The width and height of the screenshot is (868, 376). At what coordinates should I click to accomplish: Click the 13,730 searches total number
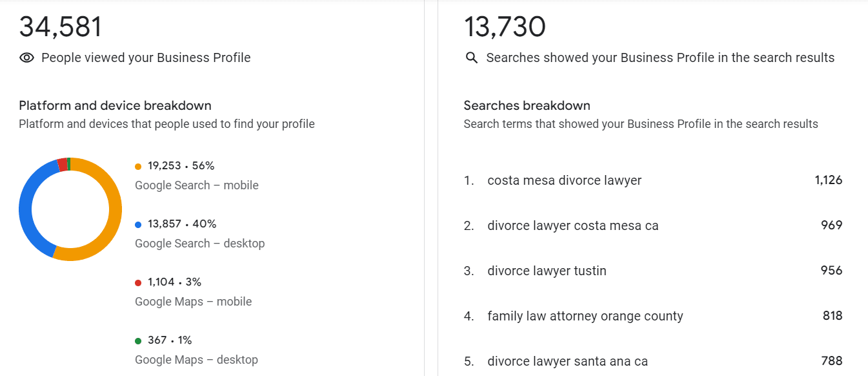(505, 27)
